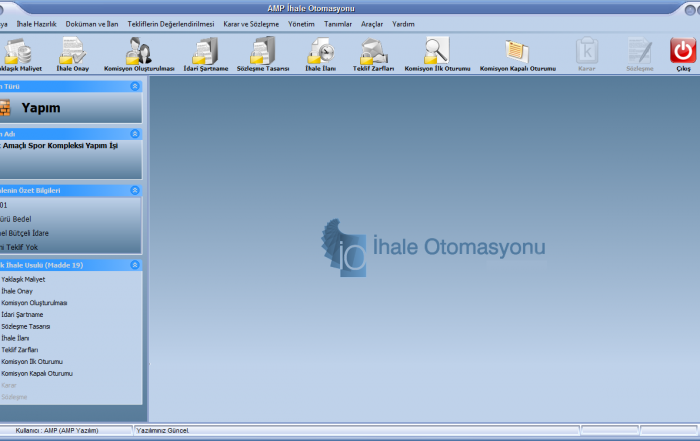Click the Komisyon Oluşturulması toolbar icon
This screenshot has width=700, height=441.
click(x=139, y=51)
